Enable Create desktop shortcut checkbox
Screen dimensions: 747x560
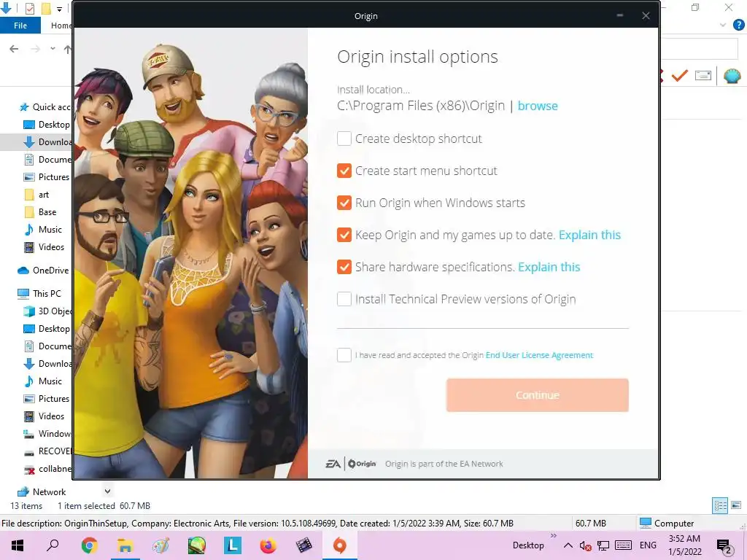click(x=344, y=139)
